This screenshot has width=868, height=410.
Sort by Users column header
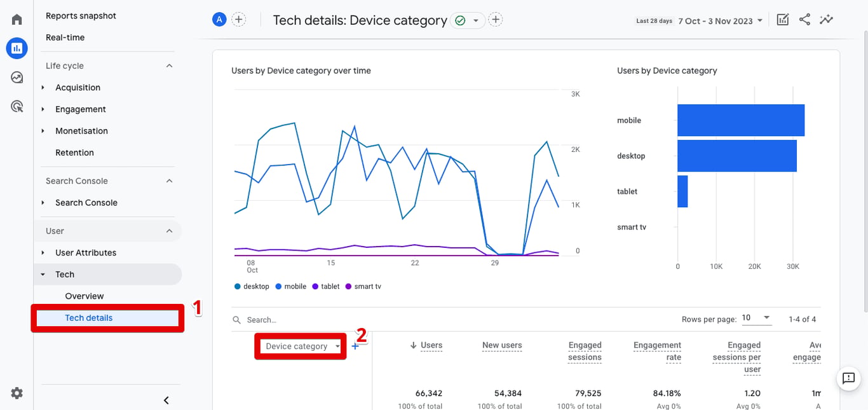pyautogui.click(x=431, y=345)
